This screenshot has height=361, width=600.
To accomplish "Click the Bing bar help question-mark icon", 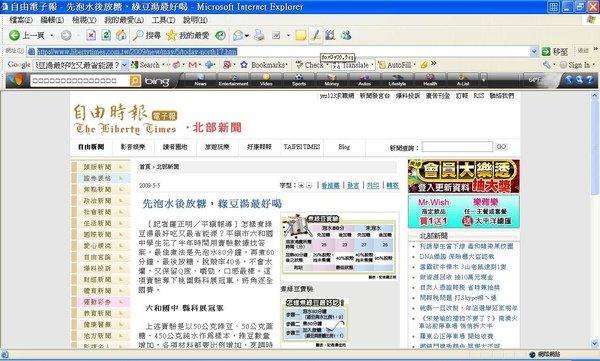I will tap(590, 80).
